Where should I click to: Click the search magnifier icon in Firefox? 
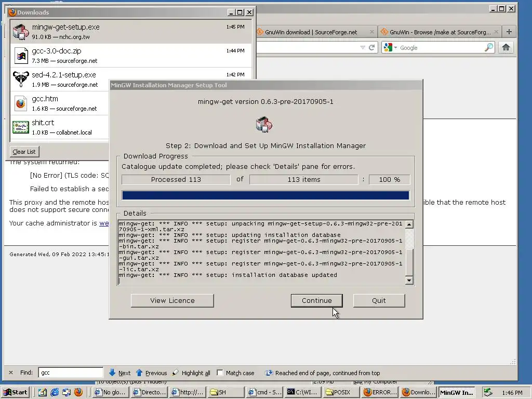[488, 47]
